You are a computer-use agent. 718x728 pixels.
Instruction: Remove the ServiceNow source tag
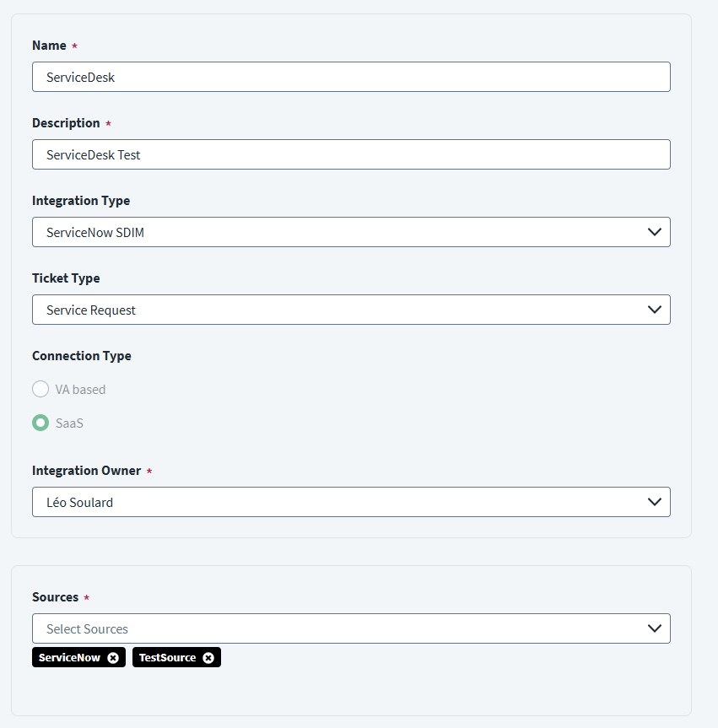pyautogui.click(x=113, y=658)
